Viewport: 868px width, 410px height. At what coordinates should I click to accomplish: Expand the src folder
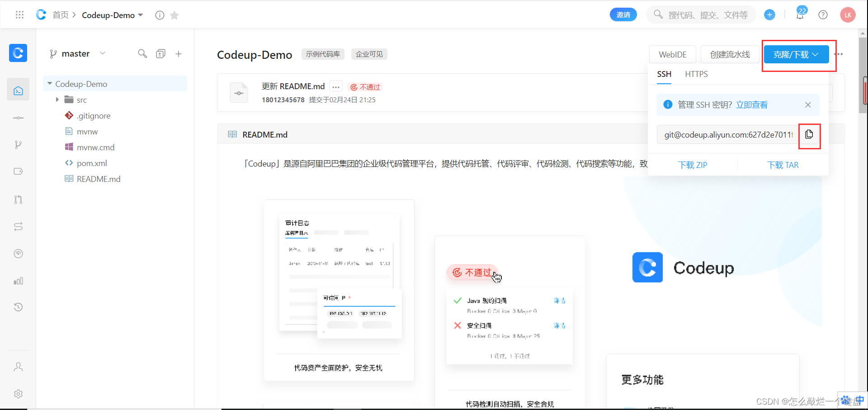(x=57, y=100)
